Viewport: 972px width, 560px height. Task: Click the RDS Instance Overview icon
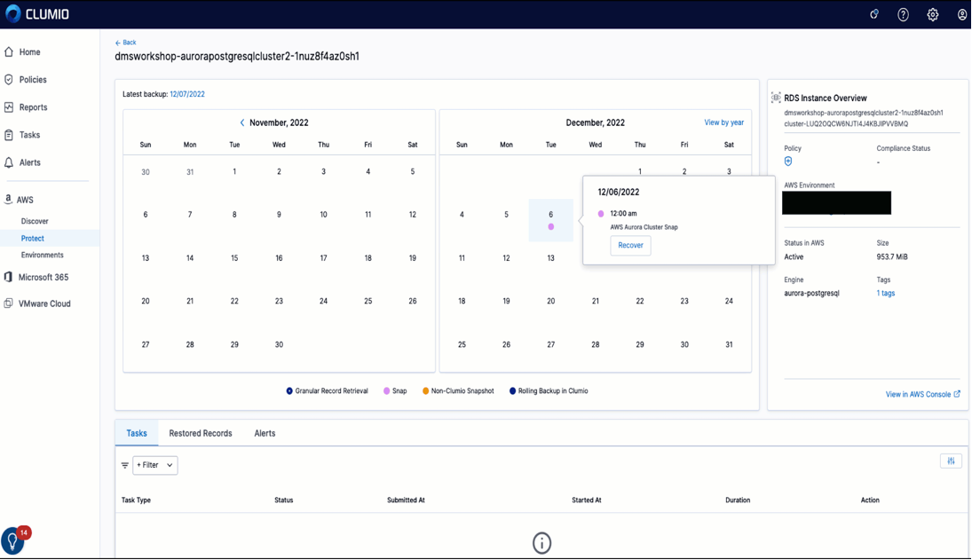click(776, 98)
